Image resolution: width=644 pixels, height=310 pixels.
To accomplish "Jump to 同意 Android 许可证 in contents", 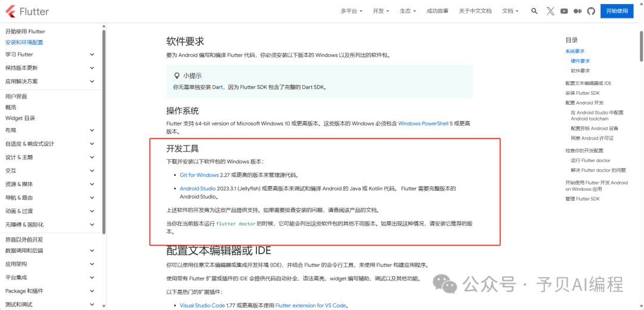I will pyautogui.click(x=592, y=138).
